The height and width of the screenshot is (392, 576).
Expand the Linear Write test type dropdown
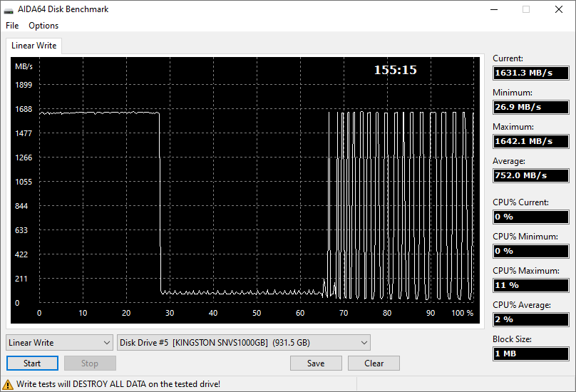[59, 343]
